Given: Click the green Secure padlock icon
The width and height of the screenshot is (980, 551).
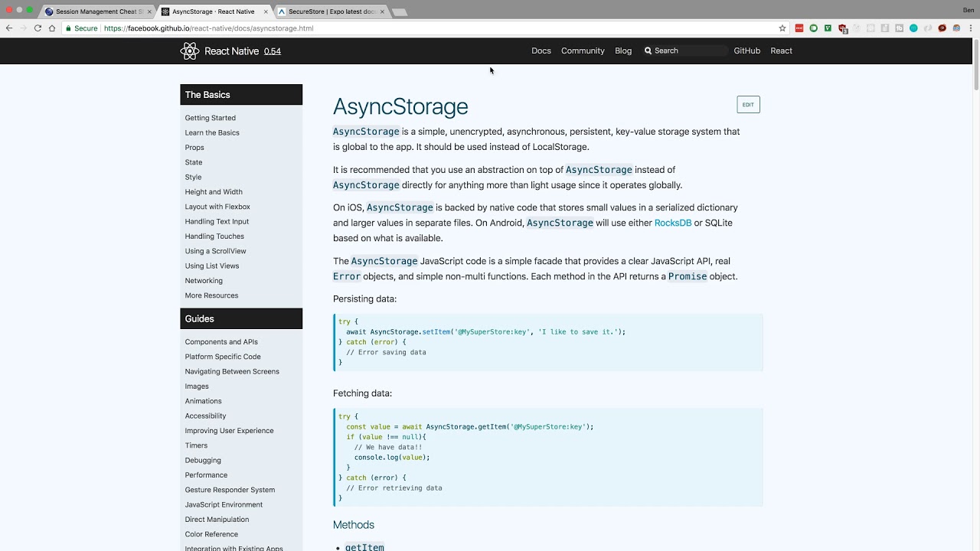Looking at the screenshot, I should [68, 28].
